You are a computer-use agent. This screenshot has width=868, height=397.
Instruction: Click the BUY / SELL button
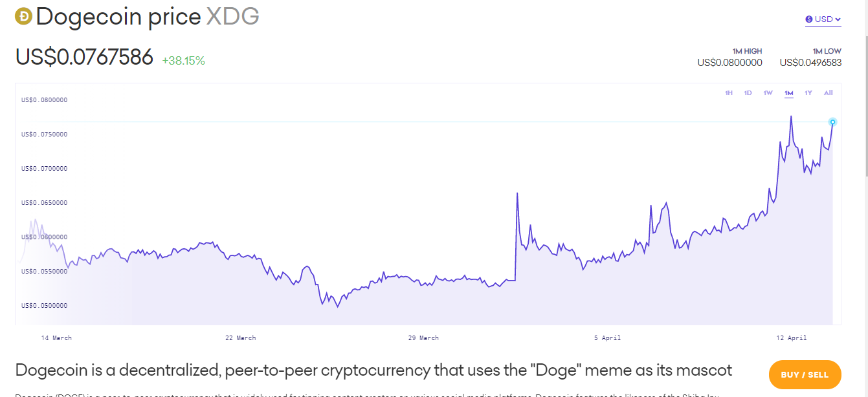pos(805,374)
